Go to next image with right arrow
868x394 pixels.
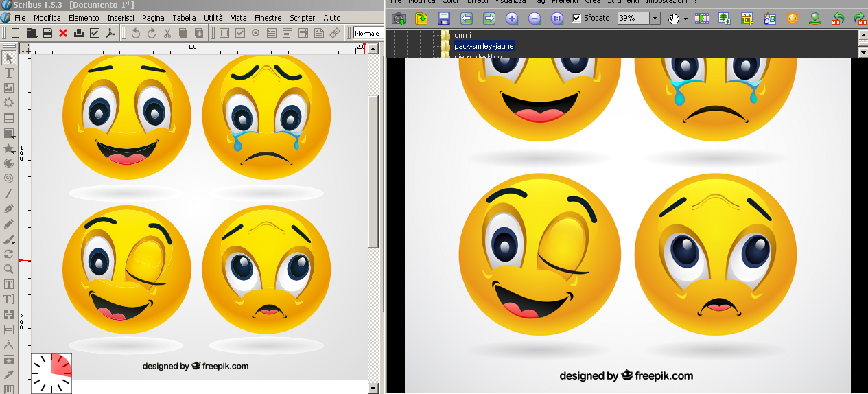(489, 19)
